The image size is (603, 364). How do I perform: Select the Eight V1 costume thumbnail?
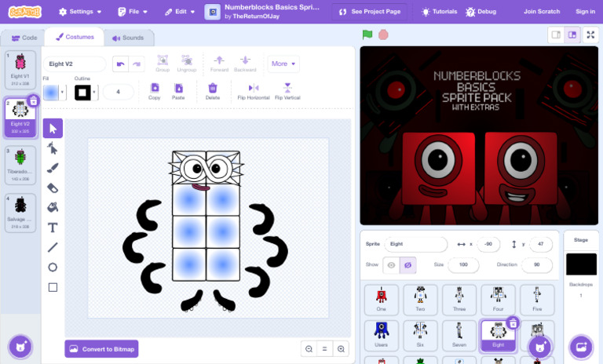coord(20,70)
